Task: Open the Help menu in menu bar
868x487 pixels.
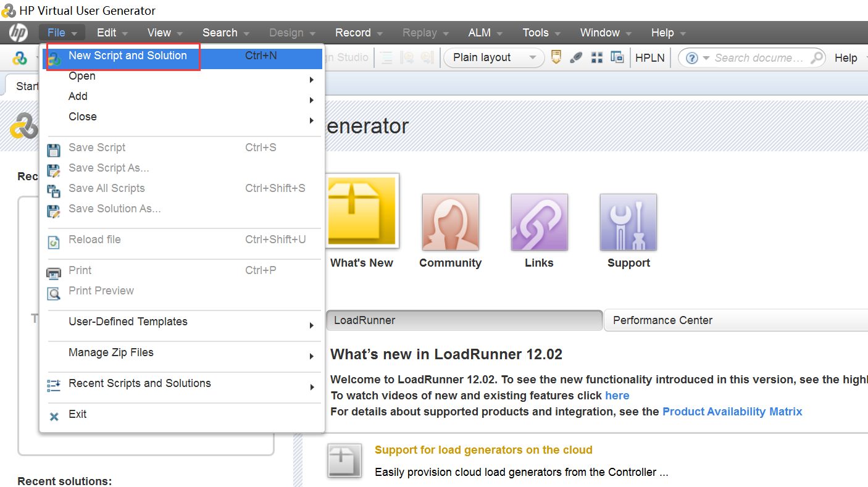Action: 668,33
